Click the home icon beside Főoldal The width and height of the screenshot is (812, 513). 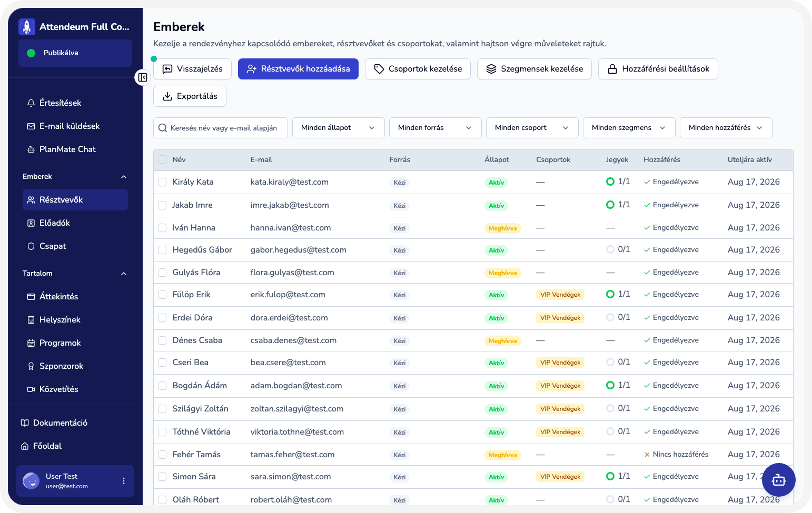click(x=25, y=446)
